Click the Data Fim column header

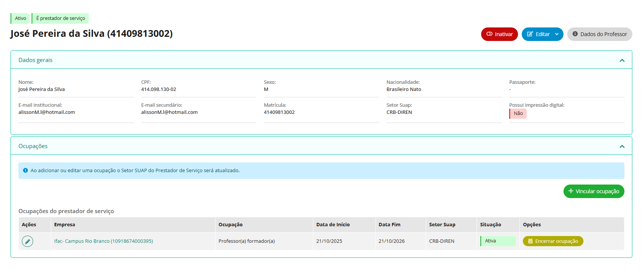pyautogui.click(x=389, y=225)
